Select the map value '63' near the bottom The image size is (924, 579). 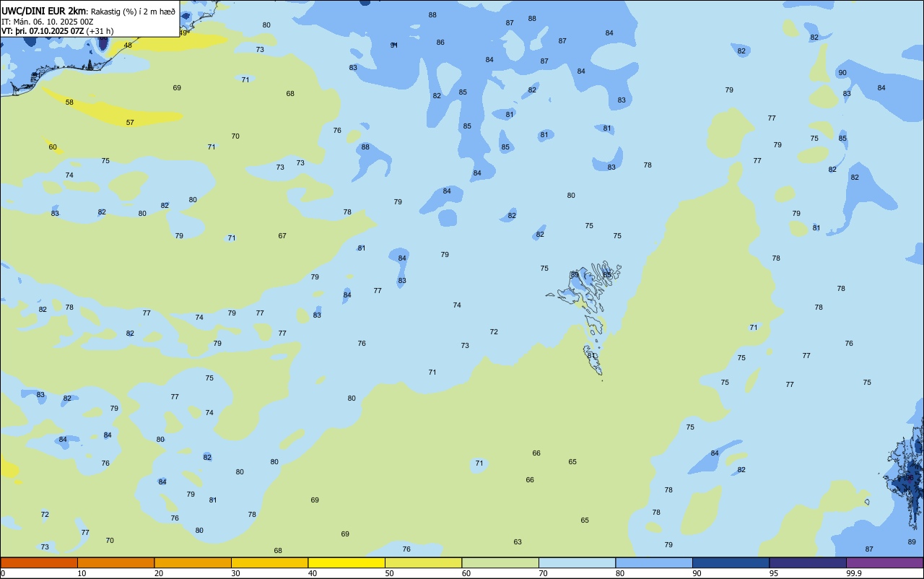(x=518, y=542)
